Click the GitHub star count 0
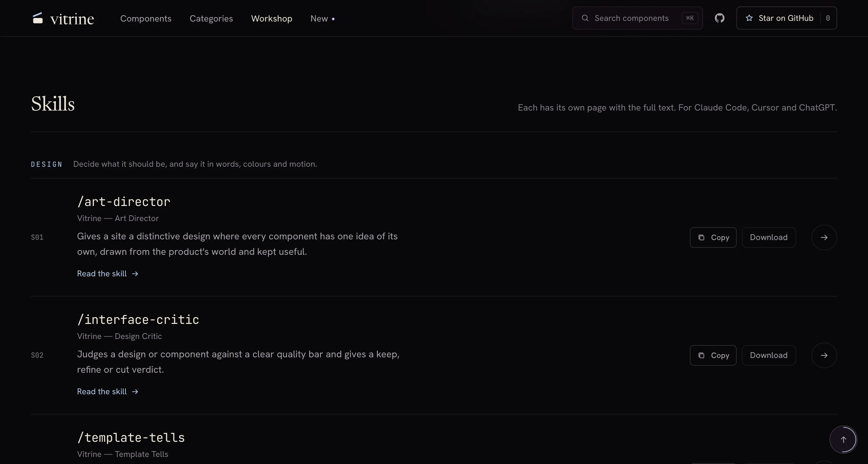The height and width of the screenshot is (464, 868). pos(828,18)
